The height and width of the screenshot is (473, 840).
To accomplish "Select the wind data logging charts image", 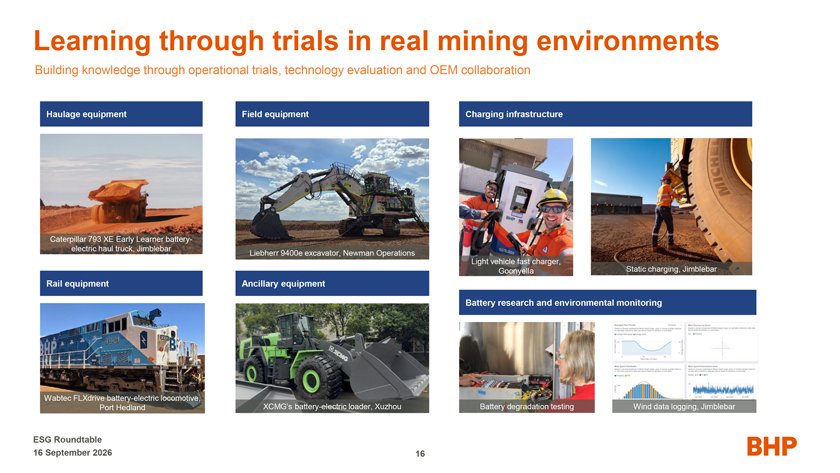I will (x=684, y=367).
